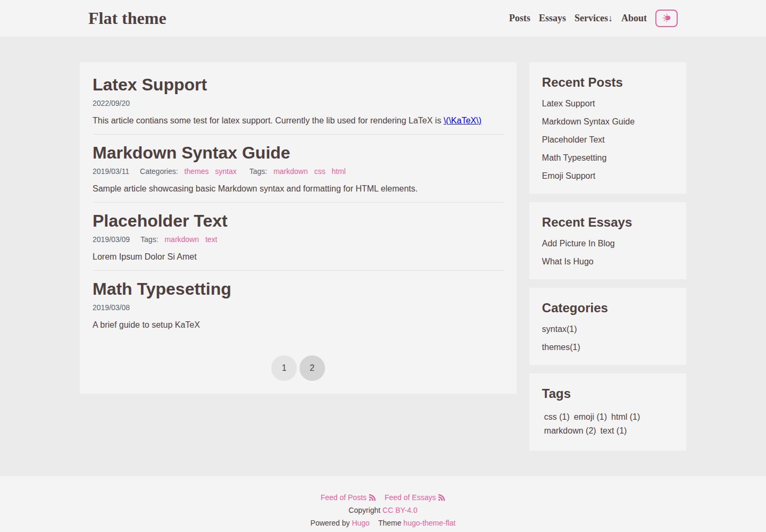Viewport: 766px width, 532px height.
Task: Open the Latex Support article heading
Action: (149, 85)
